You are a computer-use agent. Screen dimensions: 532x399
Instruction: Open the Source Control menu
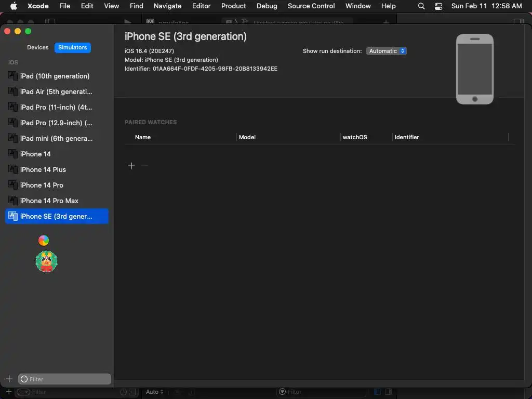(311, 6)
